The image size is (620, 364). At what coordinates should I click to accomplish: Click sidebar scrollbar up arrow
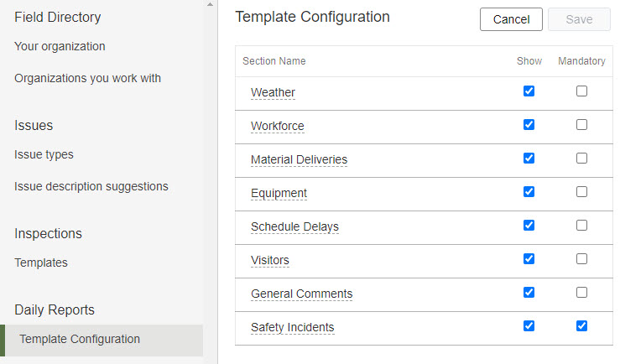click(211, 4)
